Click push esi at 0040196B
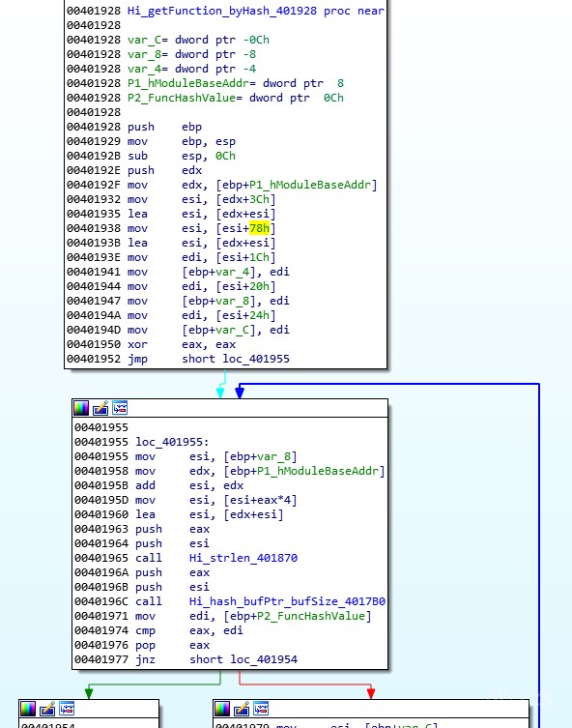The width and height of the screenshot is (572, 728). [x=173, y=587]
